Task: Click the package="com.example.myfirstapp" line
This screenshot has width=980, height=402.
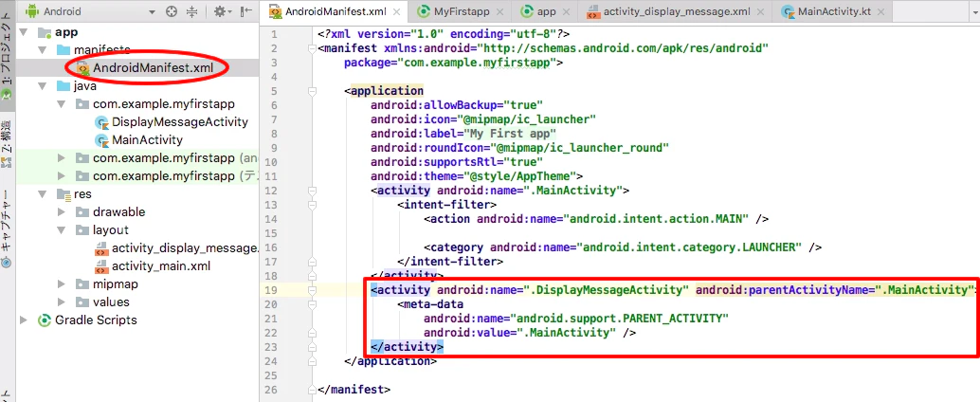Action: [453, 63]
